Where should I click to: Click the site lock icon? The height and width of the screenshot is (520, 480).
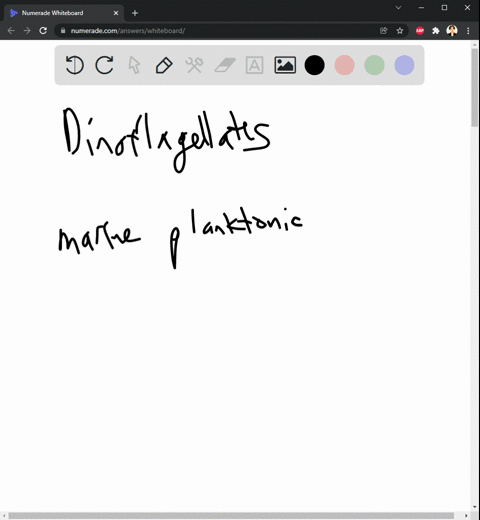pyautogui.click(x=63, y=31)
